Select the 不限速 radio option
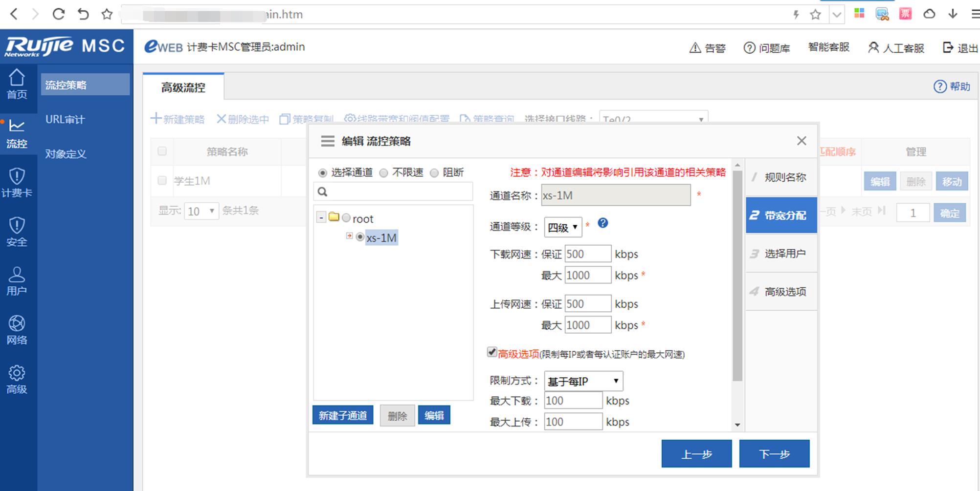This screenshot has height=491, width=980. tap(384, 173)
